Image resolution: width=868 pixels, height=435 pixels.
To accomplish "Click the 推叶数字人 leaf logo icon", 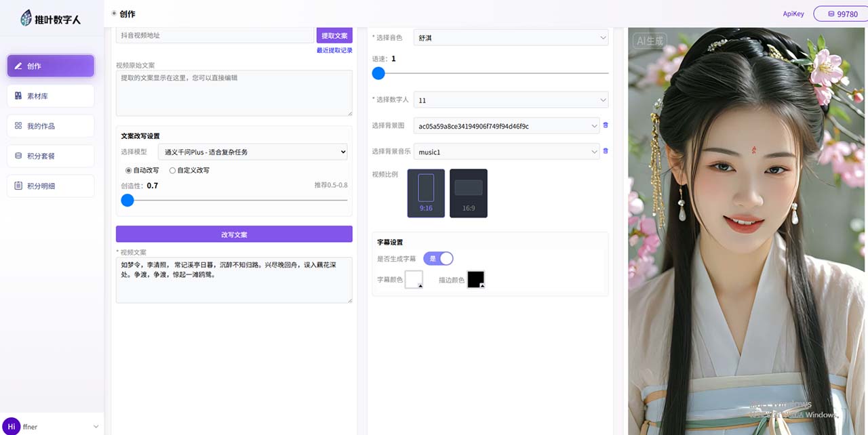I will click(x=26, y=18).
